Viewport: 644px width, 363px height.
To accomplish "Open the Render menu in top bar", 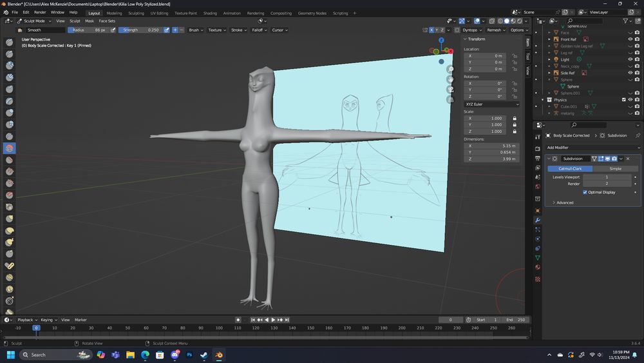I will coord(40,12).
